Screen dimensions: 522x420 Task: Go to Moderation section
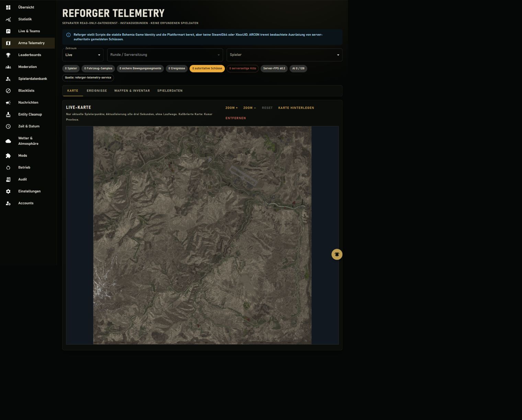tap(28, 67)
